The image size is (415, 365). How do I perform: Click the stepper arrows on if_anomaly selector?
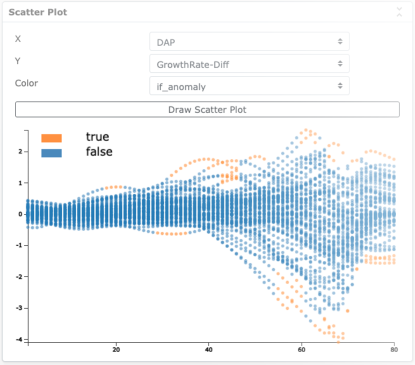click(340, 86)
